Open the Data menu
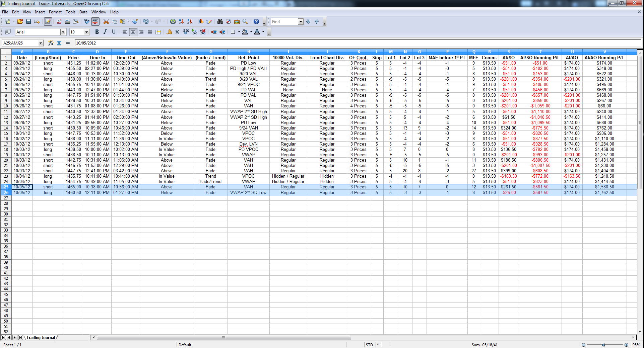This screenshot has height=348, width=644. click(83, 12)
